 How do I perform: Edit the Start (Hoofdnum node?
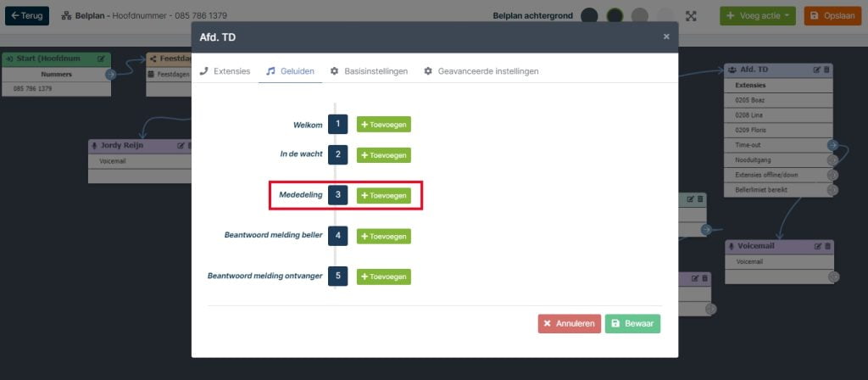pos(101,59)
